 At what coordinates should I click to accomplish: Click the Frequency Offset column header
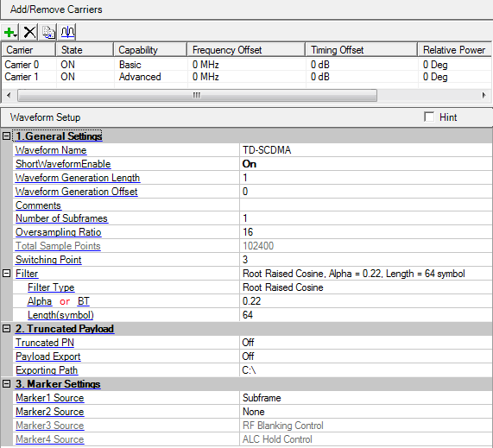point(246,50)
